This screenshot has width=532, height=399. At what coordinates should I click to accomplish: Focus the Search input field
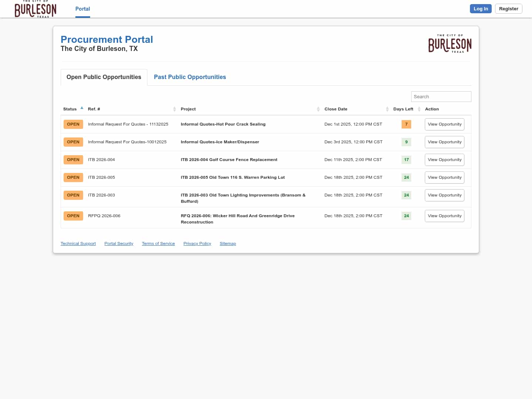coord(441,97)
